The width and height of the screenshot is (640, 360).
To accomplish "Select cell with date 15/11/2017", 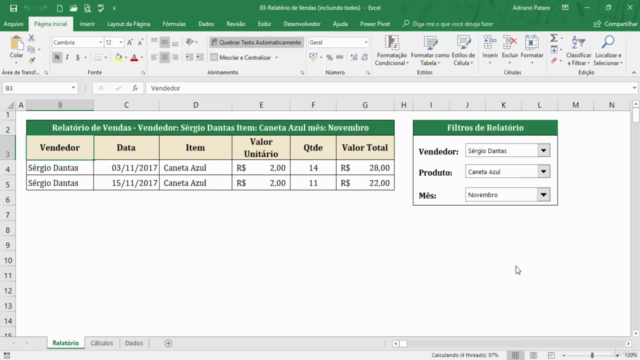I will click(126, 183).
